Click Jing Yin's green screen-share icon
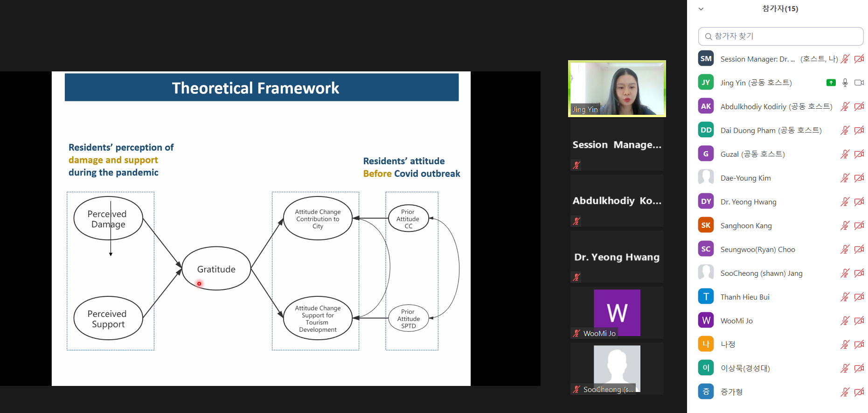The width and height of the screenshot is (868, 413). (x=831, y=83)
